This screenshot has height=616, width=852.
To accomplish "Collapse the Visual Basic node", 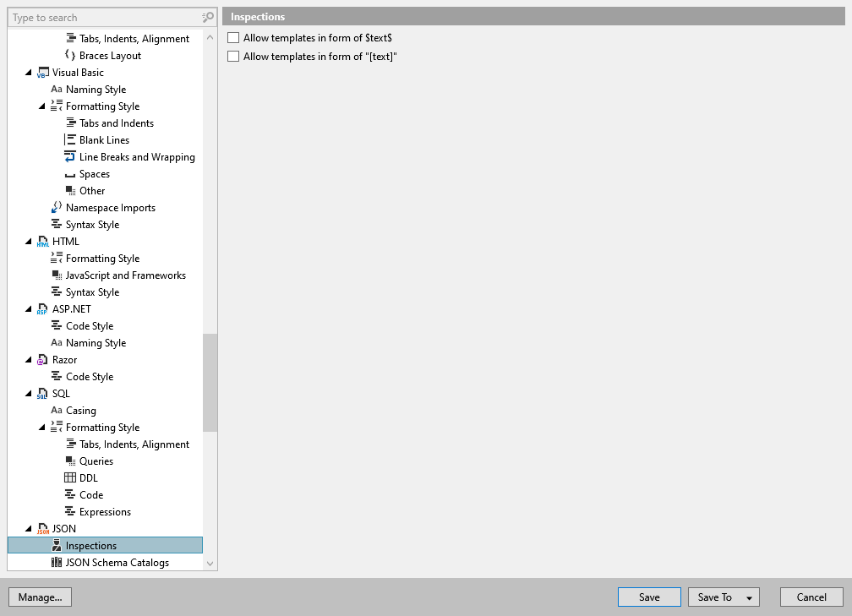I will (29, 73).
